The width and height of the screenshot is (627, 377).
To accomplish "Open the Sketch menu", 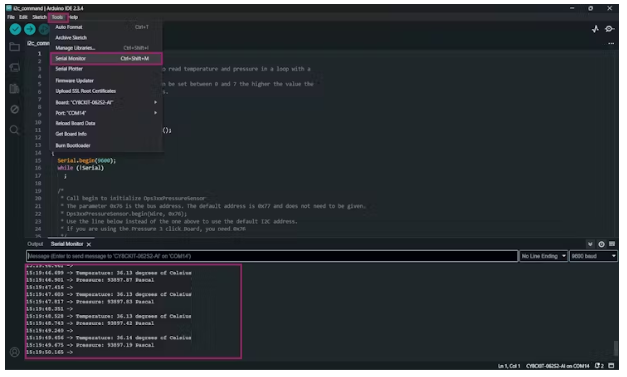I will point(39,17).
